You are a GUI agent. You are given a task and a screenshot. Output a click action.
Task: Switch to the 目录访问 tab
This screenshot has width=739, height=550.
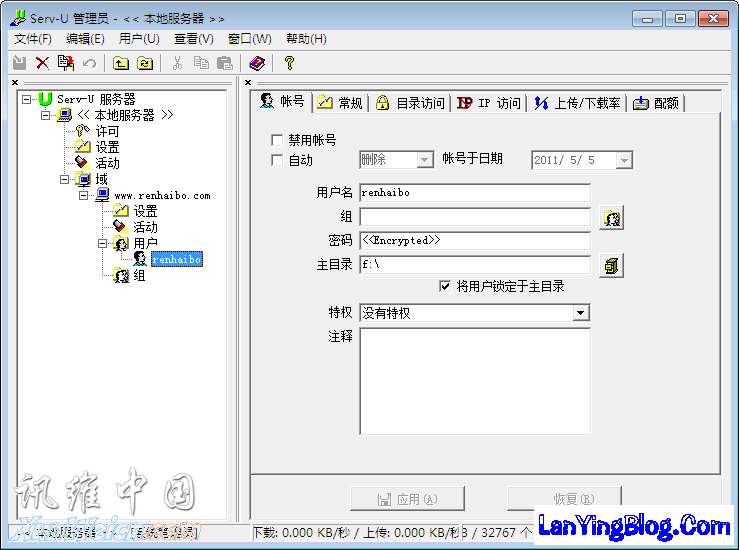410,103
